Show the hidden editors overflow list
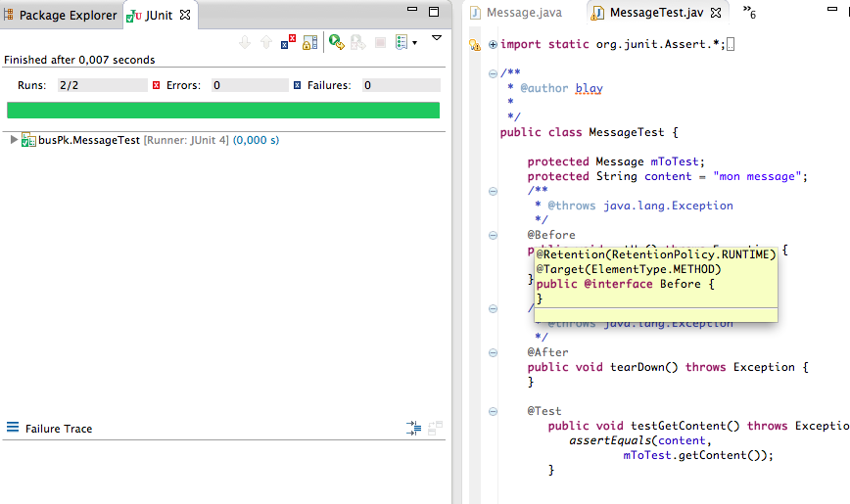 (749, 13)
